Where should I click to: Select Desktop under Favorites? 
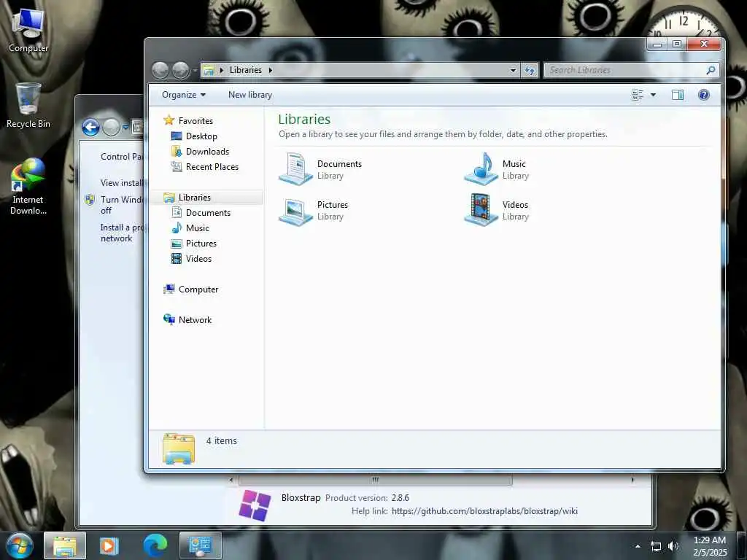point(201,136)
